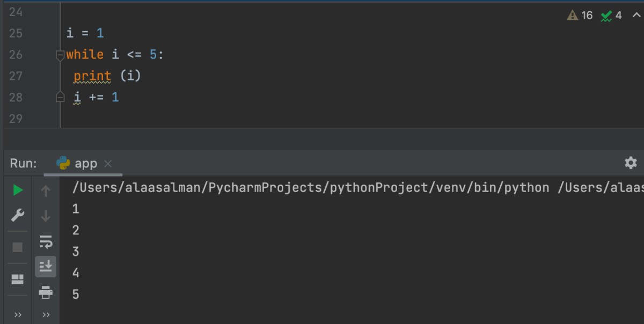Close the app run tab
Image resolution: width=644 pixels, height=324 pixels.
coord(108,164)
